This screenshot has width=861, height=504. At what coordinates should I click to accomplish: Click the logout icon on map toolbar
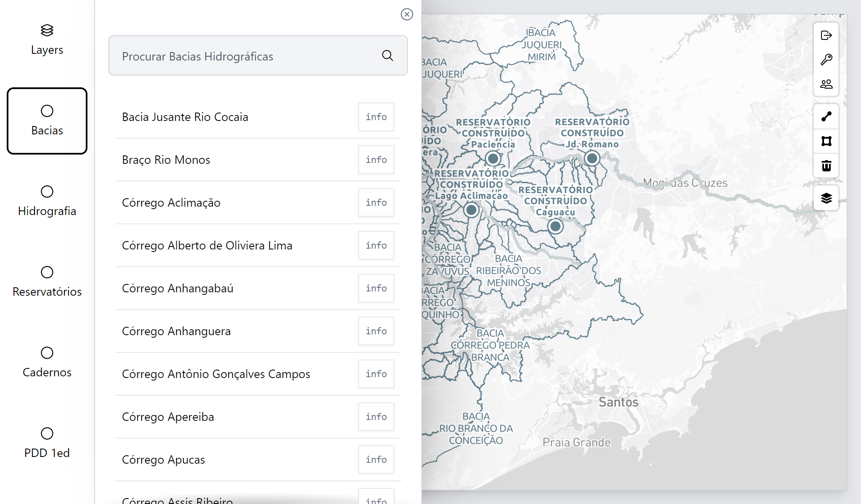(826, 35)
